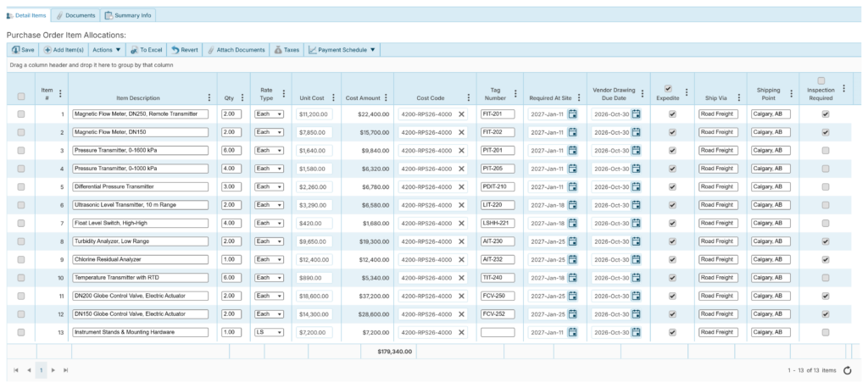The image size is (868, 388).
Task: Clear cost code on Instrument Stands row
Action: [461, 333]
